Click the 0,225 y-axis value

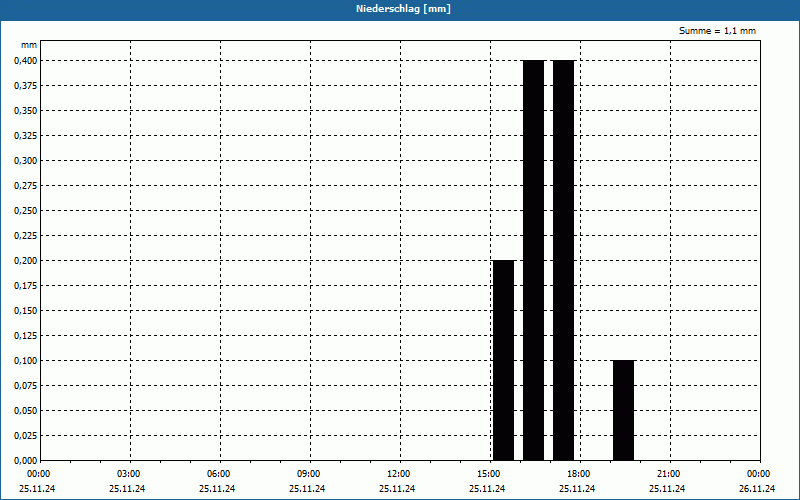pyautogui.click(x=26, y=236)
